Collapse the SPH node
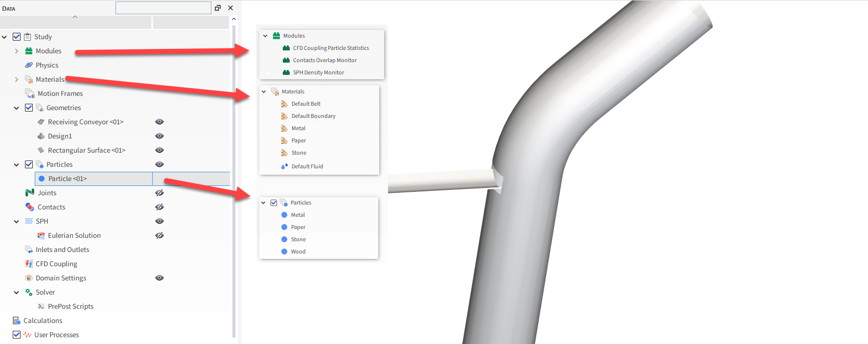The width and height of the screenshot is (868, 344). coord(17,221)
